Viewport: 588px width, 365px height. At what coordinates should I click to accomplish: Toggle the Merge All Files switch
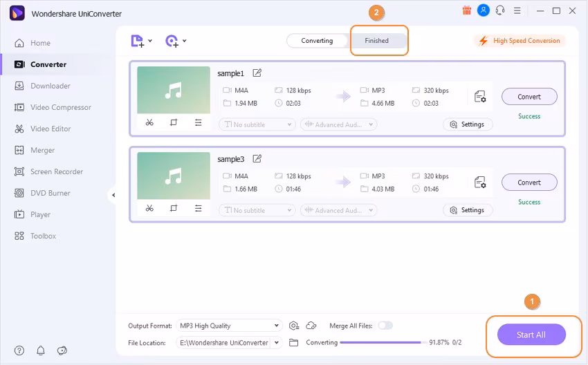[x=385, y=326]
